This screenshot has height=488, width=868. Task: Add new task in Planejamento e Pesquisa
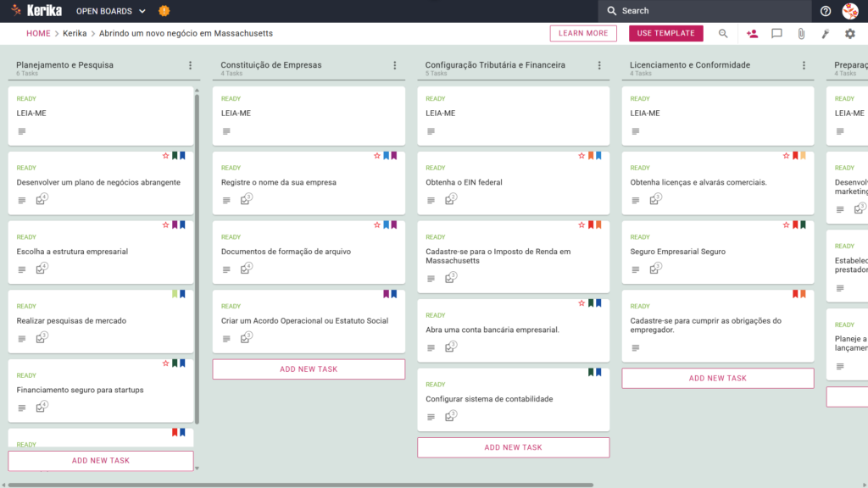[101, 460]
